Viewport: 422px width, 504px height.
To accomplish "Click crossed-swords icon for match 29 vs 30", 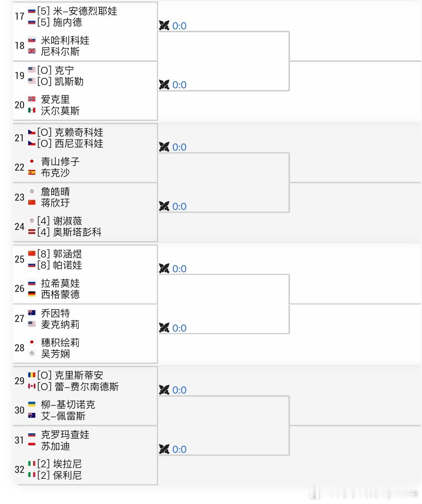I will pyautogui.click(x=164, y=390).
